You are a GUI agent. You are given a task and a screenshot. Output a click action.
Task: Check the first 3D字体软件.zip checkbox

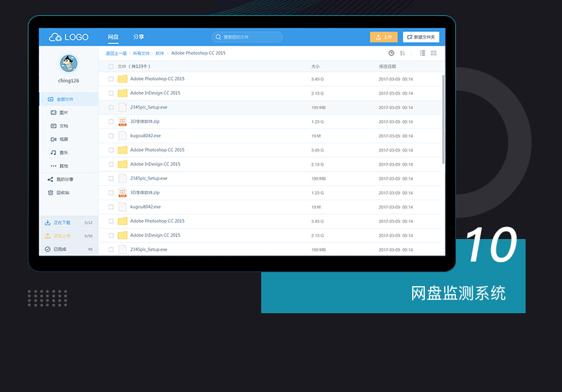[111, 122]
